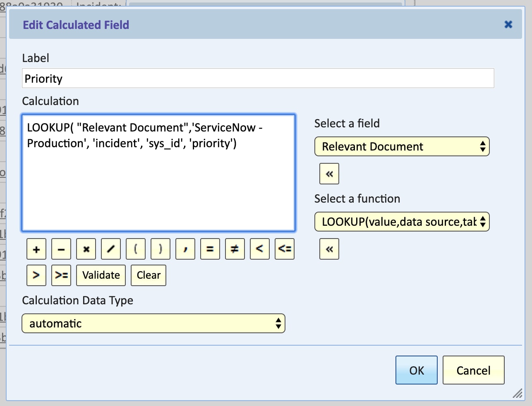Insert the selected LOOKUP function into calculation

(x=329, y=249)
